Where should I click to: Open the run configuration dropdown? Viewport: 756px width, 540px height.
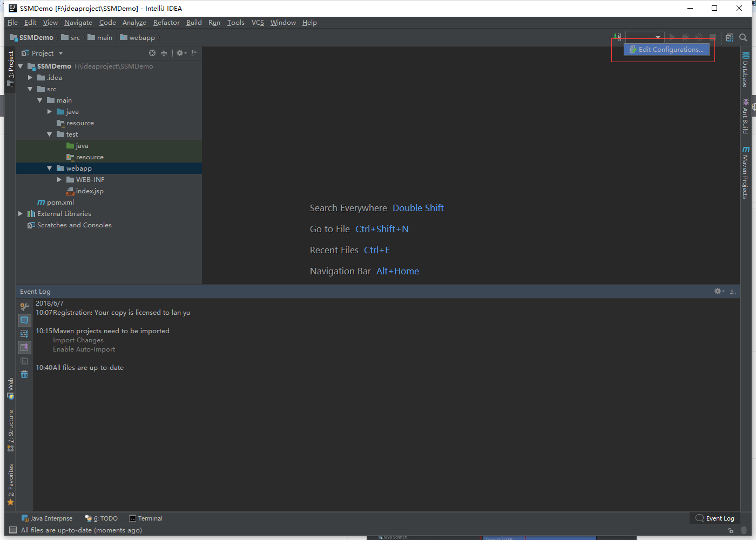[644, 37]
